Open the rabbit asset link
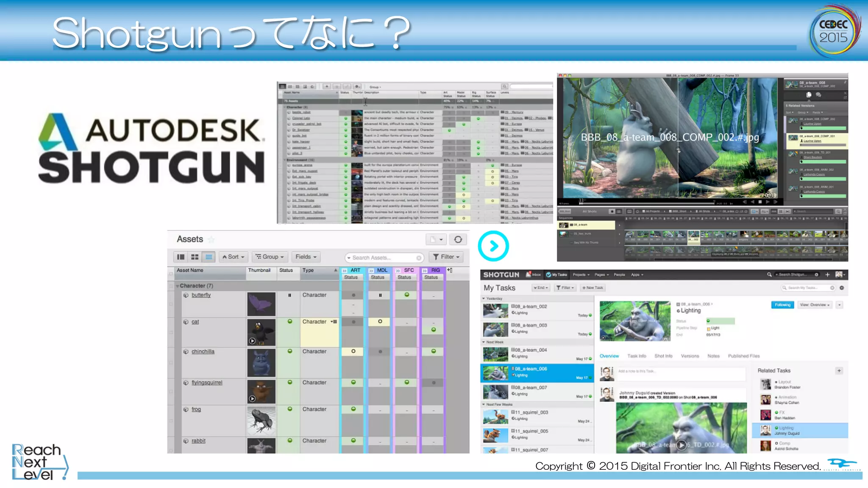 point(198,441)
